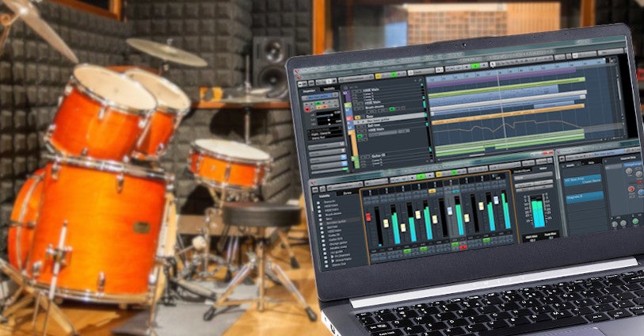Select the Magneto II insert slot

click(585, 197)
